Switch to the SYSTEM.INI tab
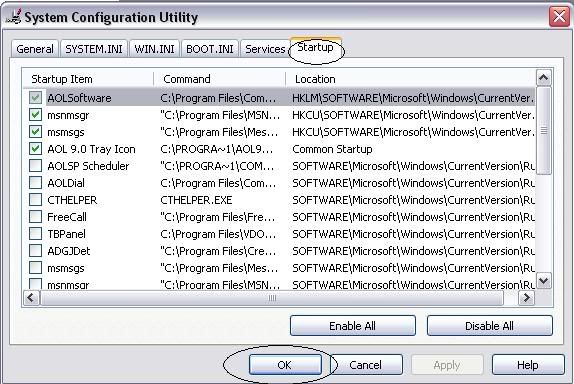This screenshot has height=384, width=574. pyautogui.click(x=94, y=49)
